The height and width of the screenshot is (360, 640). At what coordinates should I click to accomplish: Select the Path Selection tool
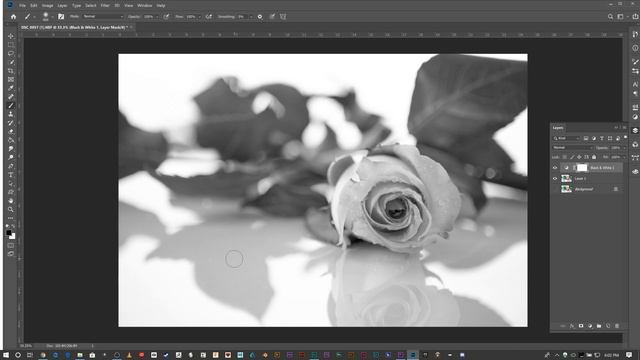coord(11,184)
